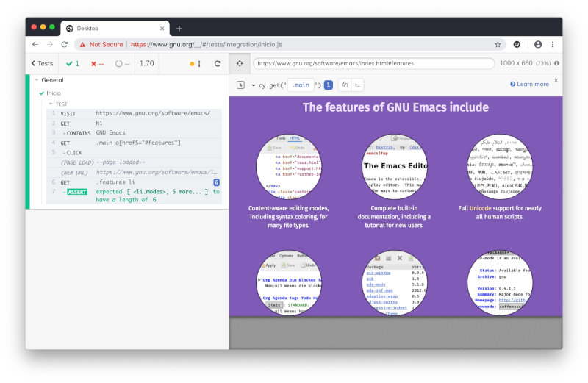Copy the cy.get selector to clipboard
The image size is (588, 383).
(x=344, y=85)
